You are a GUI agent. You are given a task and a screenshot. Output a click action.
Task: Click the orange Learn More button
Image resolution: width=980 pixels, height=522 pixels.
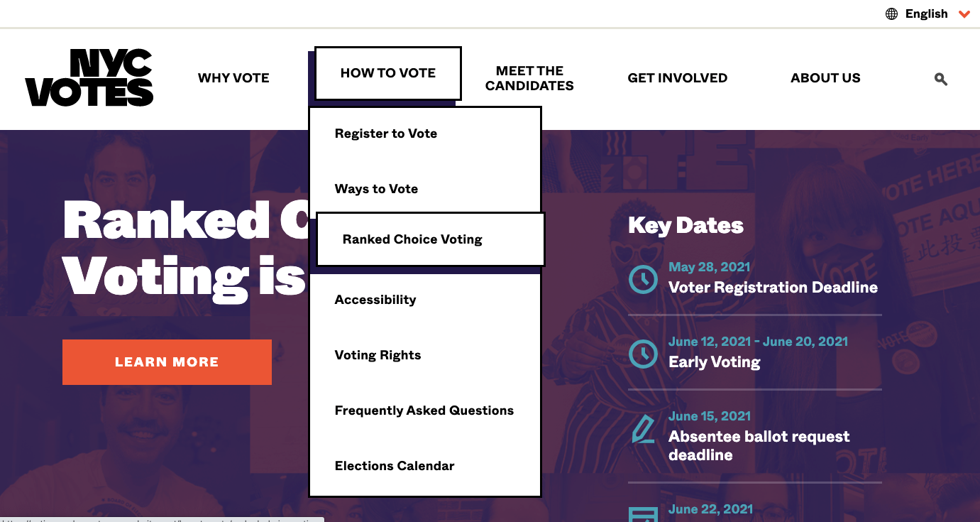(167, 362)
